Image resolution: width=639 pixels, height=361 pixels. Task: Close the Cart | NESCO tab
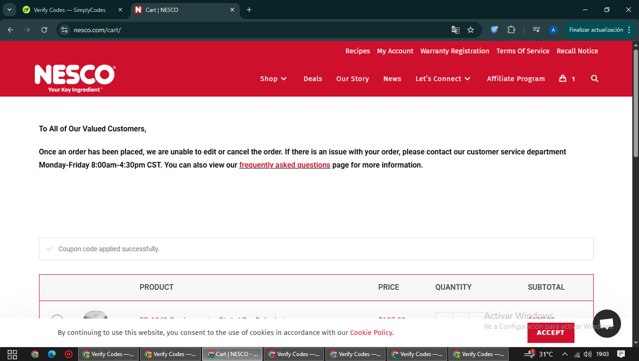[x=232, y=10]
